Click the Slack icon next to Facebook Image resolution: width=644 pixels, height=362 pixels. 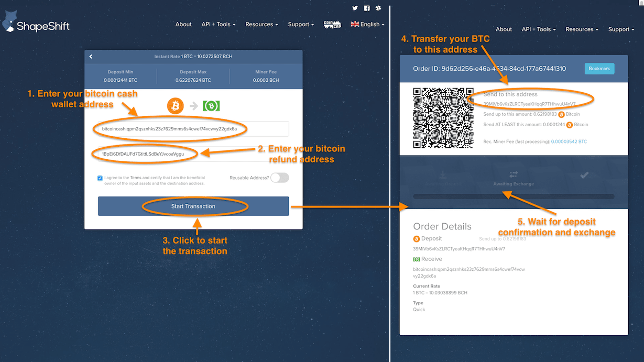point(378,8)
